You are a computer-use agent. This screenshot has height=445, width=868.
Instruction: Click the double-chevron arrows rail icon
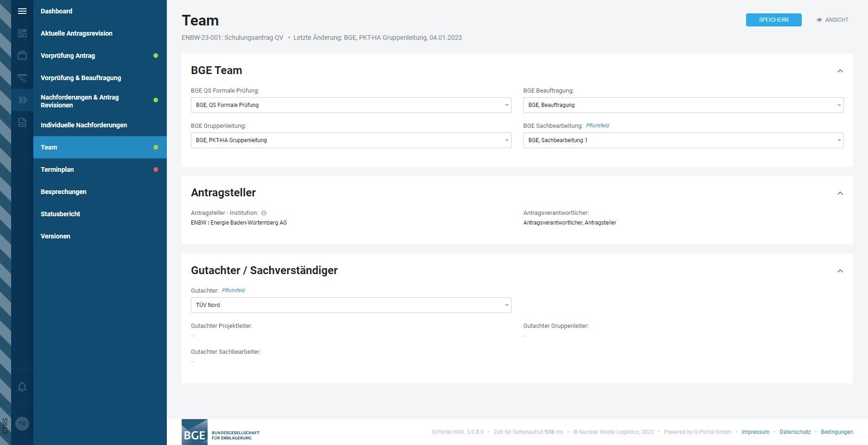pos(22,100)
